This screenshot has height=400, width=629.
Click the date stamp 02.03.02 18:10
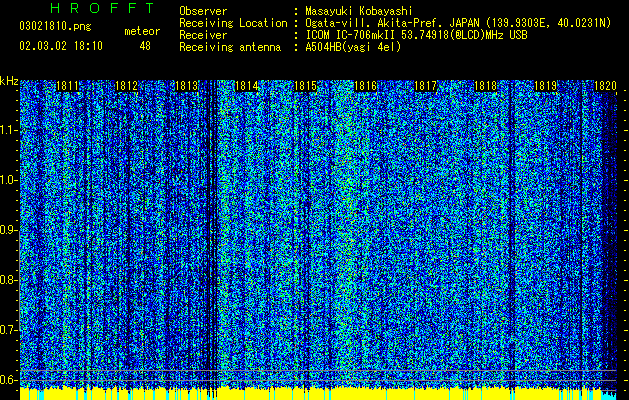(x=61, y=46)
